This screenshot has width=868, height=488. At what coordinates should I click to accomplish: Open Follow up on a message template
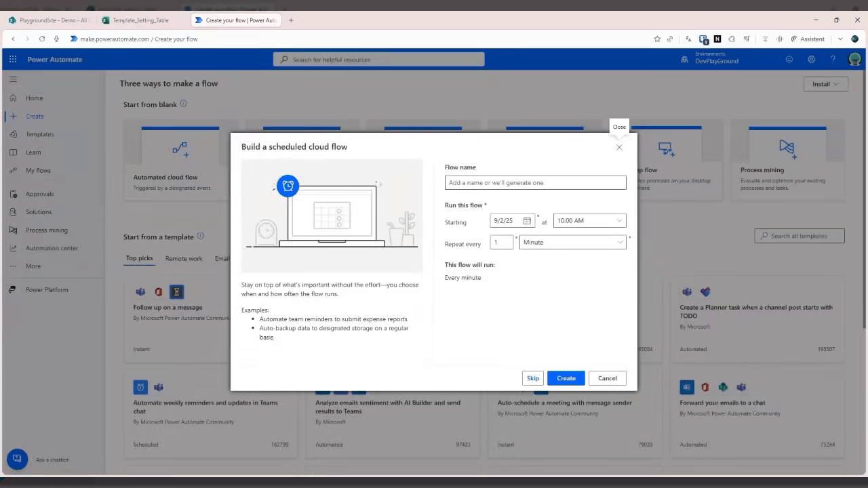coord(167,307)
